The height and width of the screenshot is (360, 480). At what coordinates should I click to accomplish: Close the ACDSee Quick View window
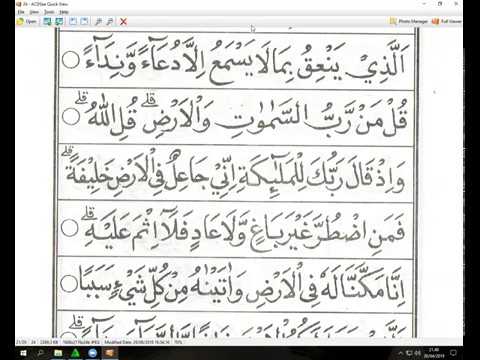pyautogui.click(x=456, y=4)
